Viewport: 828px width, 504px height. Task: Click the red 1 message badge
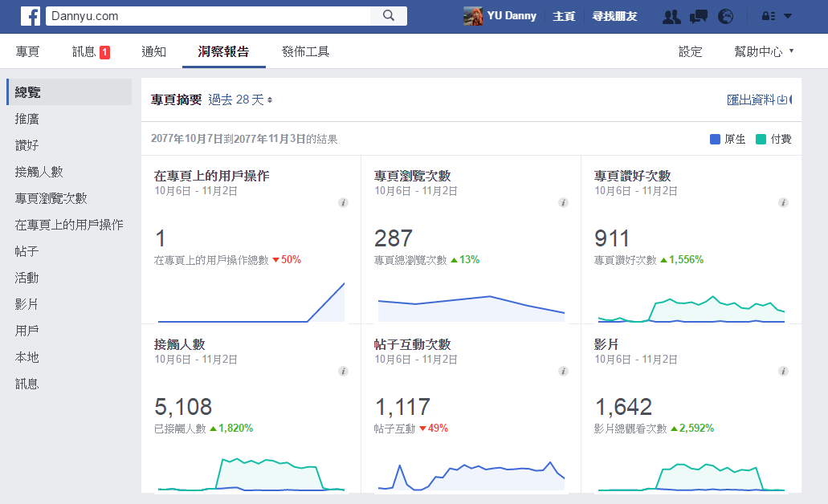point(104,52)
